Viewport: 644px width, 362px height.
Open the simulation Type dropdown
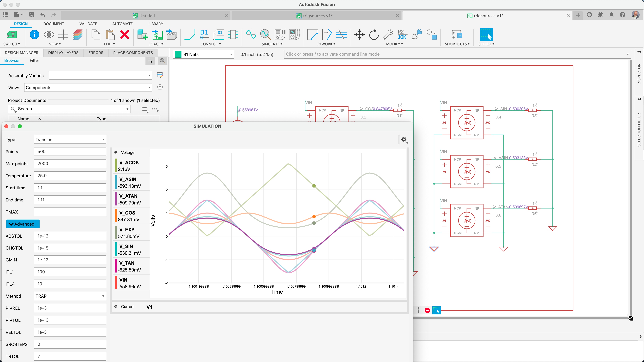pyautogui.click(x=69, y=139)
